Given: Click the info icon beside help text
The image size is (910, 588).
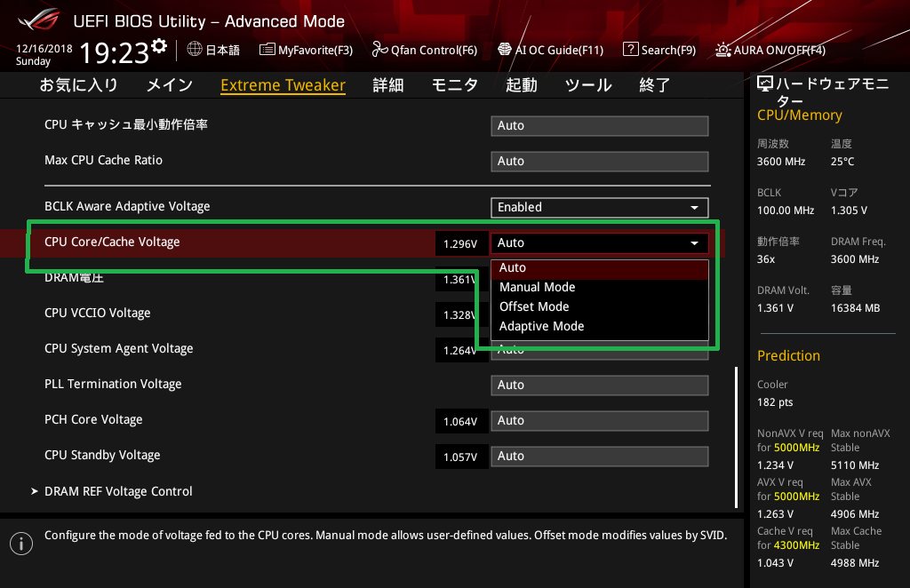Looking at the screenshot, I should pyautogui.click(x=21, y=544).
